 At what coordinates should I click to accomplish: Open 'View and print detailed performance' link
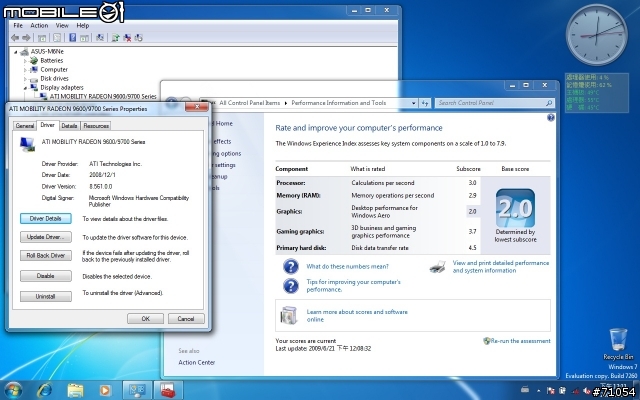pos(501,267)
